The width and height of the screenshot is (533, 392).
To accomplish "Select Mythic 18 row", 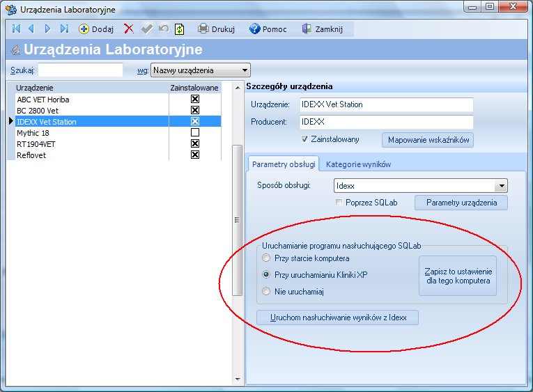I will tap(92, 133).
